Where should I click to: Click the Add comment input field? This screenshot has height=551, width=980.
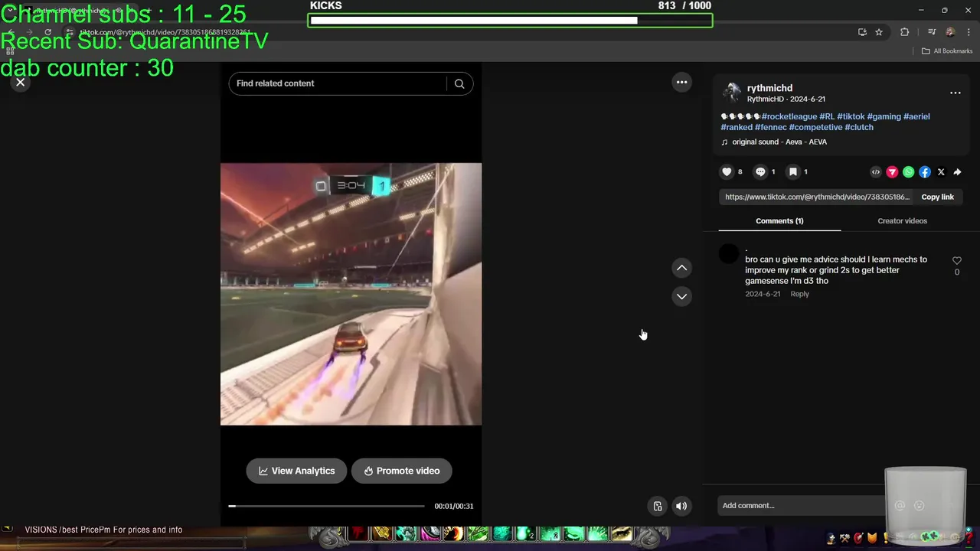(x=800, y=505)
